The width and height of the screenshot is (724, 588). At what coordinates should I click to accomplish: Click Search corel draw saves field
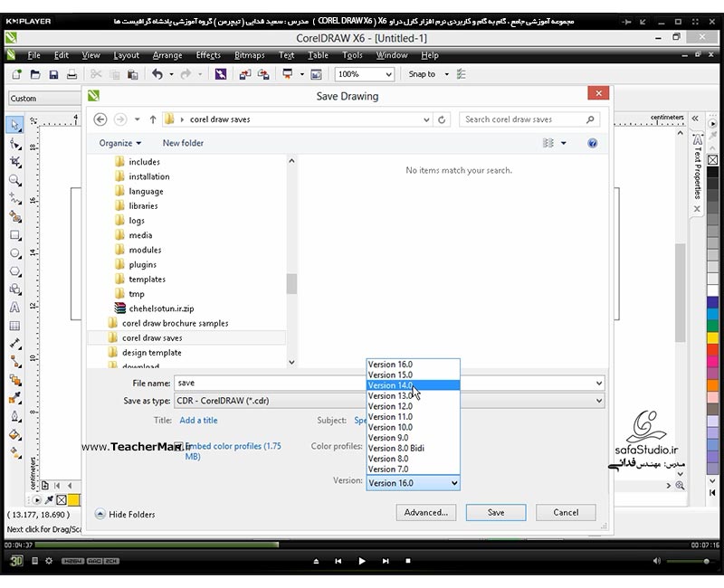point(529,119)
